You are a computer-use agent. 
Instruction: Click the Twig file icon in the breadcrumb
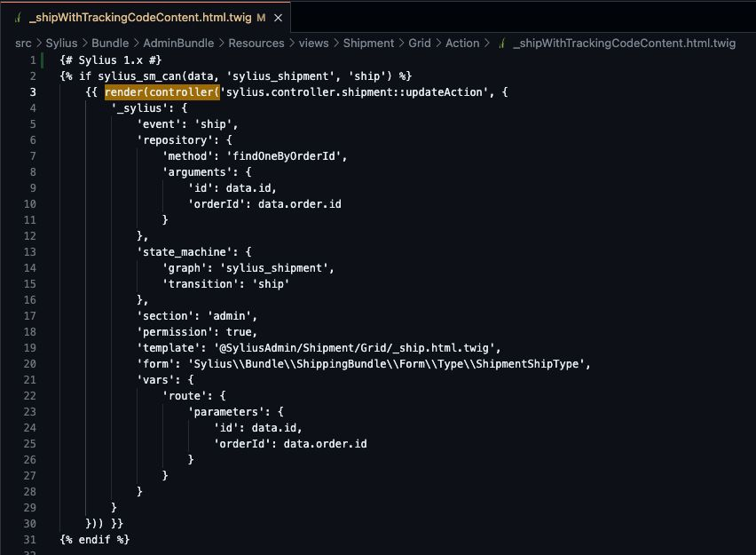point(502,43)
